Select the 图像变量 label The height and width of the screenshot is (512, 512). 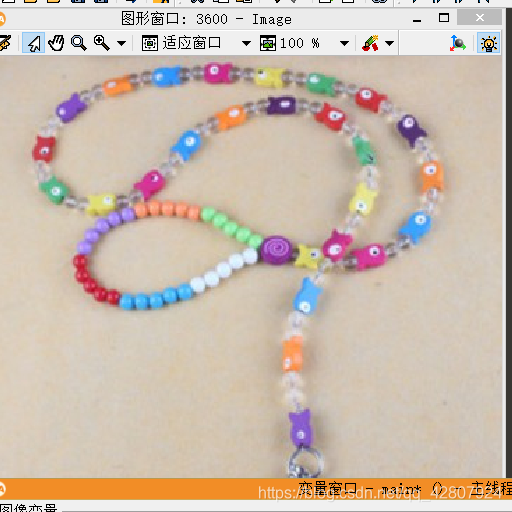tap(29, 508)
